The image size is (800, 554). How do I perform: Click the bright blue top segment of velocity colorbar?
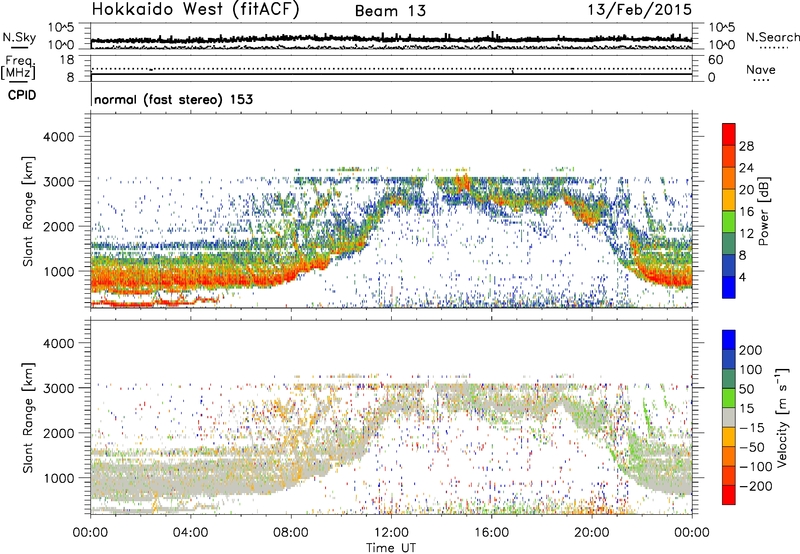pyautogui.click(x=729, y=340)
